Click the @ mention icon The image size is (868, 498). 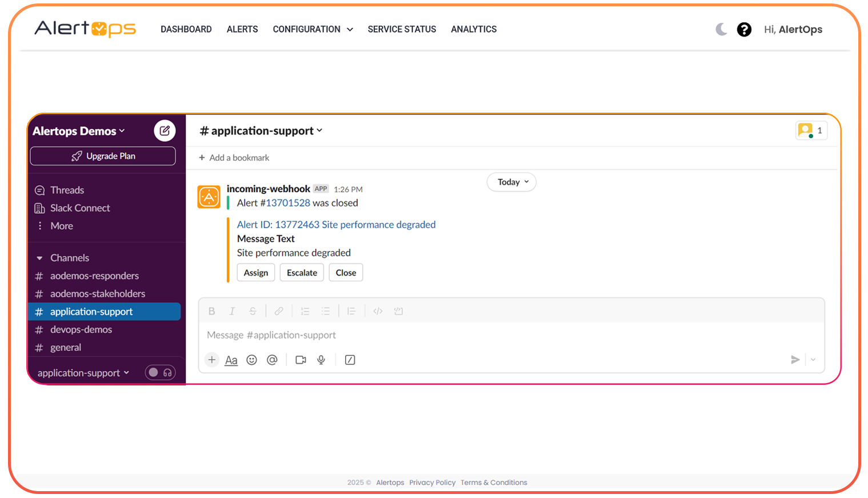[x=272, y=360]
